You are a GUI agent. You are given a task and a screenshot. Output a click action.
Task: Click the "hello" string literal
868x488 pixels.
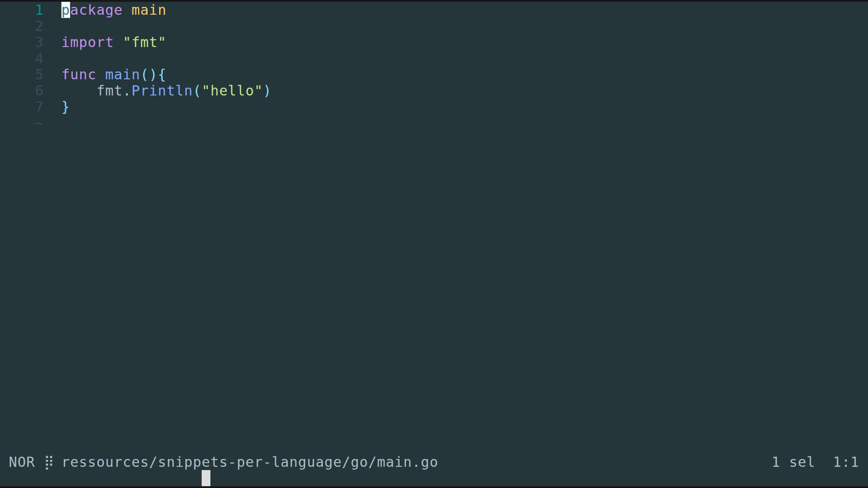[232, 91]
